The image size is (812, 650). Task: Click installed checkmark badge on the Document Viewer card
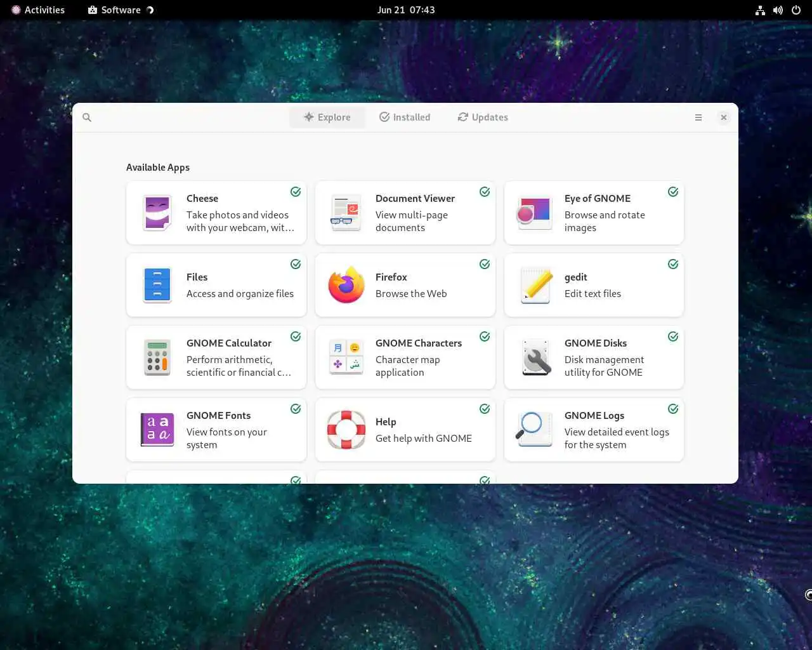tap(485, 192)
